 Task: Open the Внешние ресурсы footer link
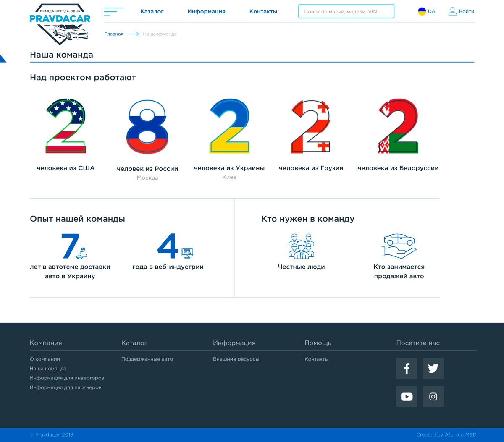236,359
